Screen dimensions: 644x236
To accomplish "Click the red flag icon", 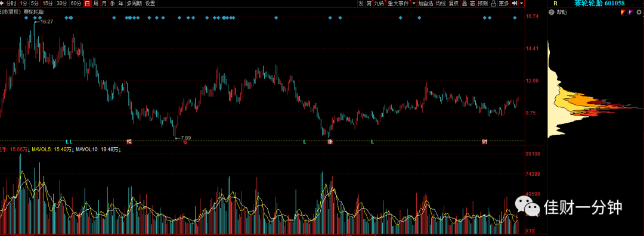I will 624,13.
